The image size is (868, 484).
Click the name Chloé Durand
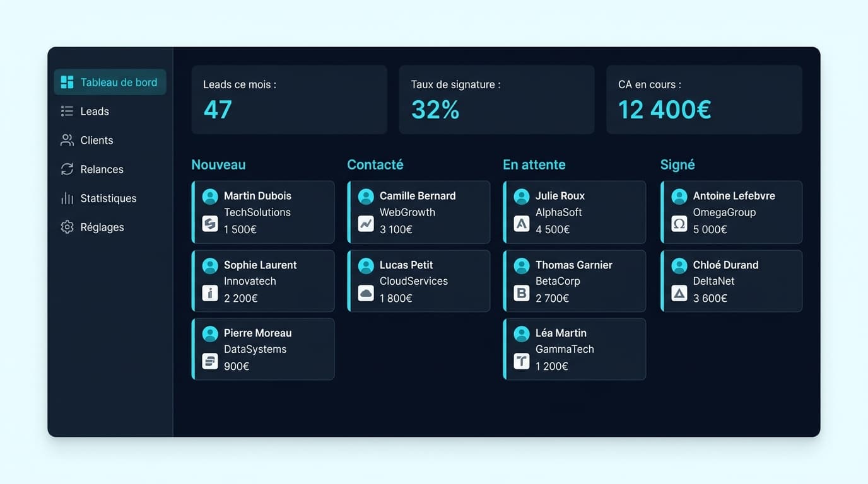coord(725,265)
